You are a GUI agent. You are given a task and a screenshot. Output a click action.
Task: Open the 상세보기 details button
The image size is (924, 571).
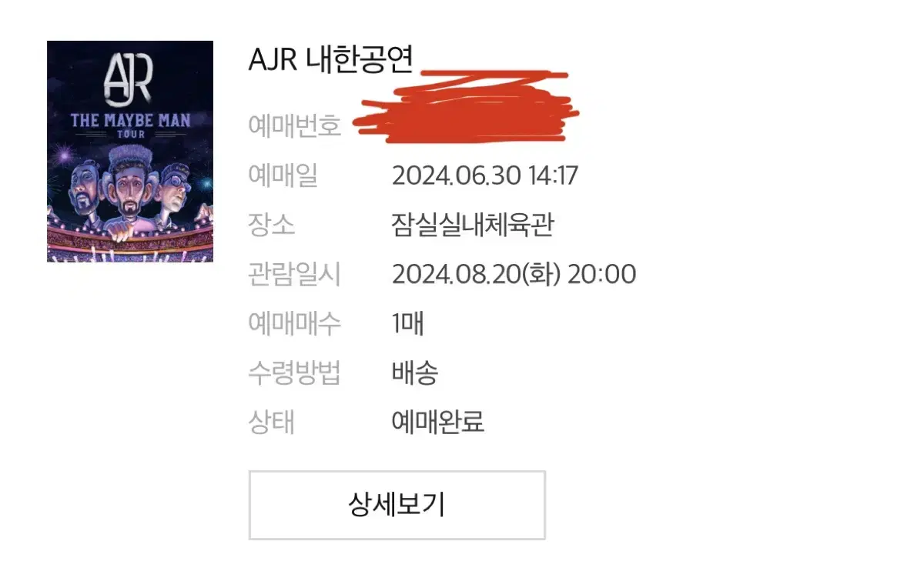(x=397, y=505)
